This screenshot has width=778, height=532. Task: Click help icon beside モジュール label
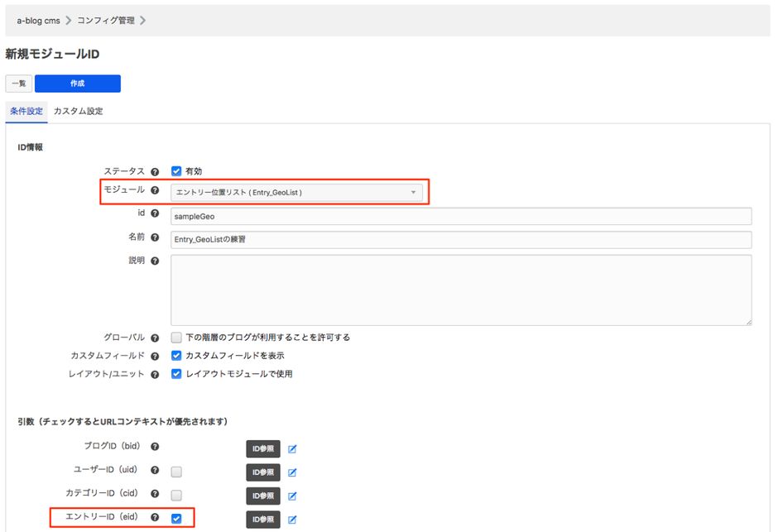click(x=155, y=191)
